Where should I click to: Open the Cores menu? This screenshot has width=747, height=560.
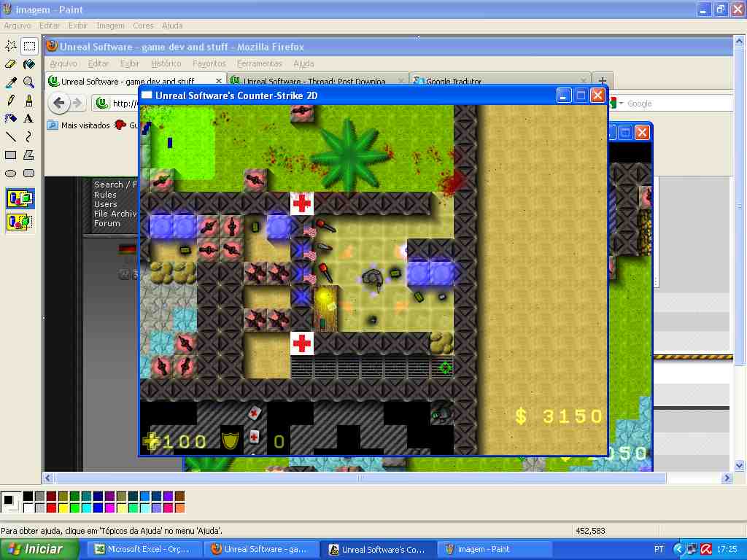pos(144,26)
